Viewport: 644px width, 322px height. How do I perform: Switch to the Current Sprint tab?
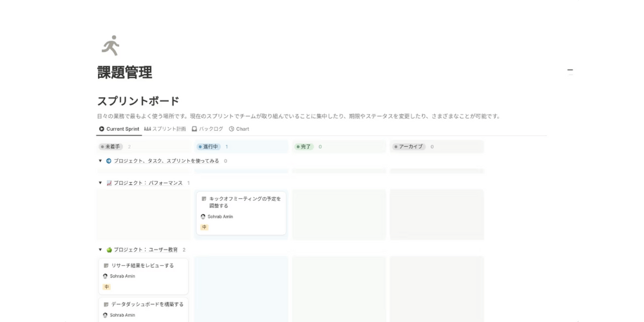point(119,129)
